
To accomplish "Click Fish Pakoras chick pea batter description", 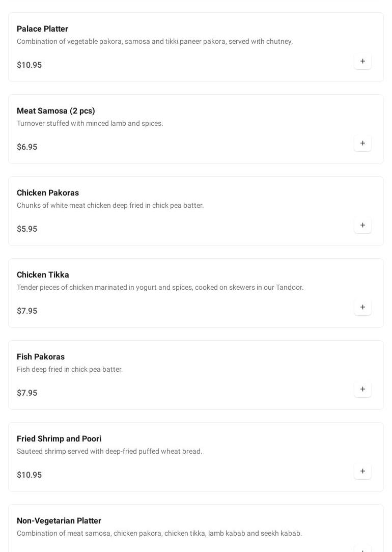I will pyautogui.click(x=70, y=370).
